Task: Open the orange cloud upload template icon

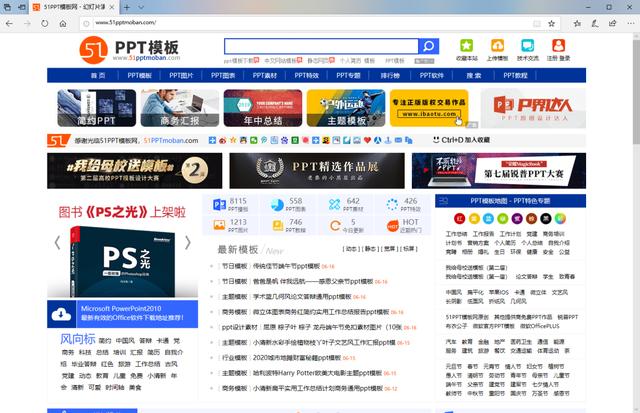Action: (x=497, y=45)
